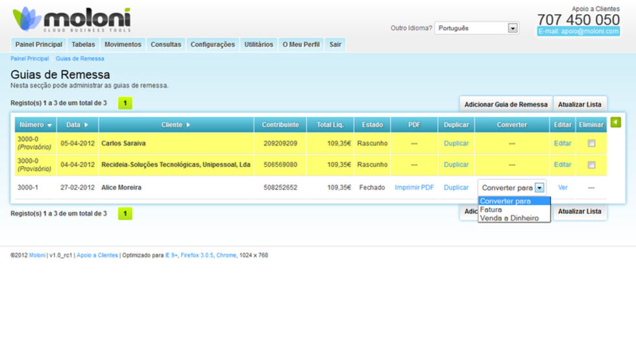Click the Moloni logo
636x364 pixels.
click(x=71, y=19)
